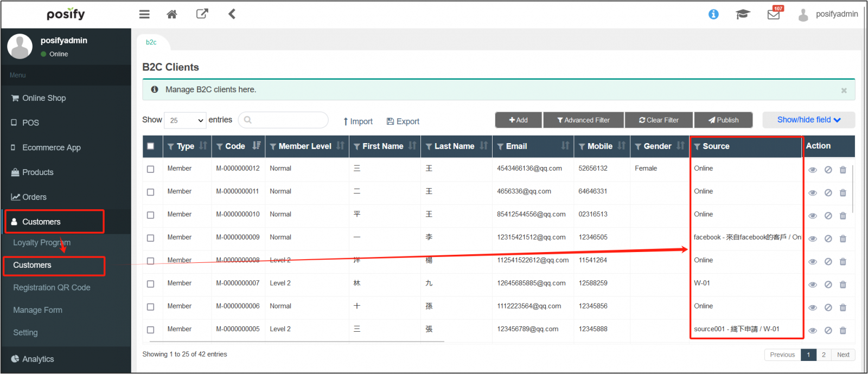Open Online Shop in the sidebar menu
Viewport: 868px width, 374px height.
[44, 98]
